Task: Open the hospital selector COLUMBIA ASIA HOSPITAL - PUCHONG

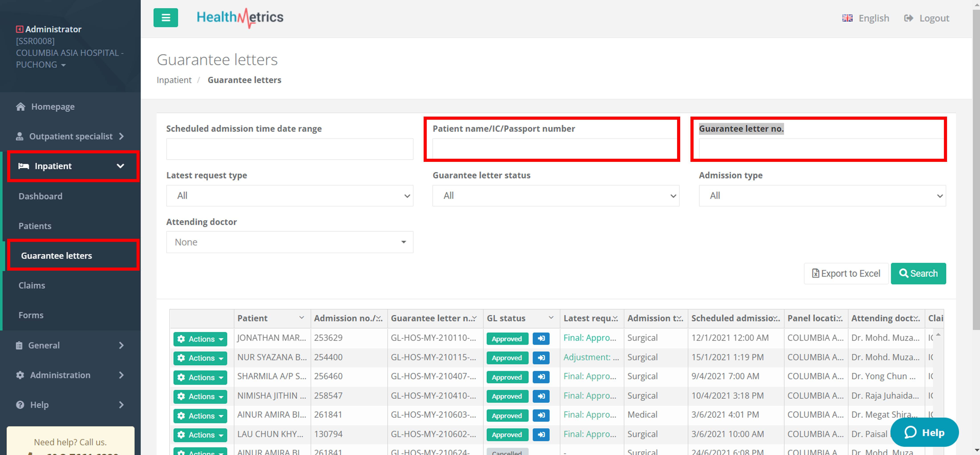Action: coord(70,59)
